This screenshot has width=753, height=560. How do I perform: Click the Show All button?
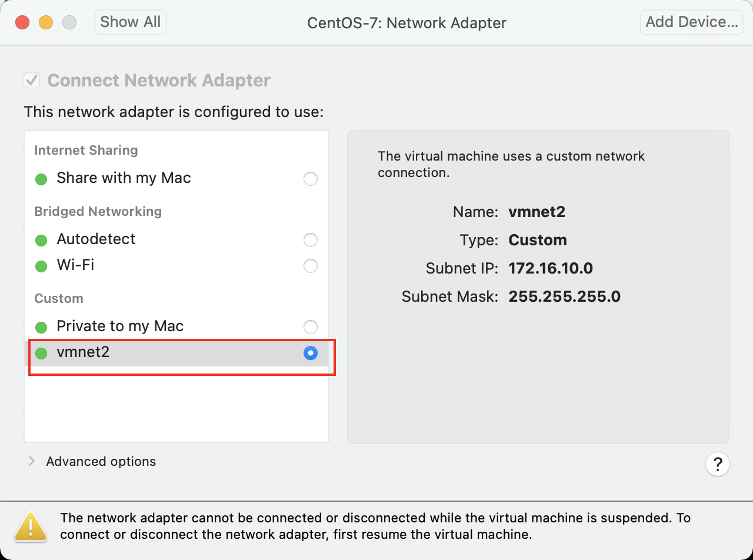coord(131,22)
